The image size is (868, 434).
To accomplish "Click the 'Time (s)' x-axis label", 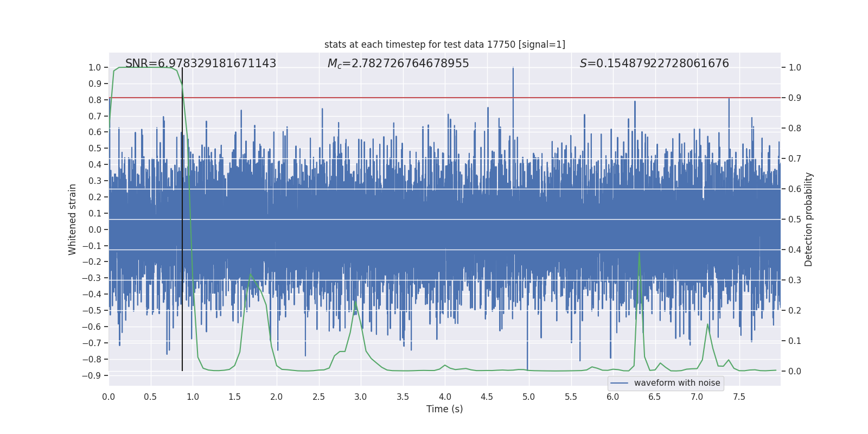I will [444, 409].
